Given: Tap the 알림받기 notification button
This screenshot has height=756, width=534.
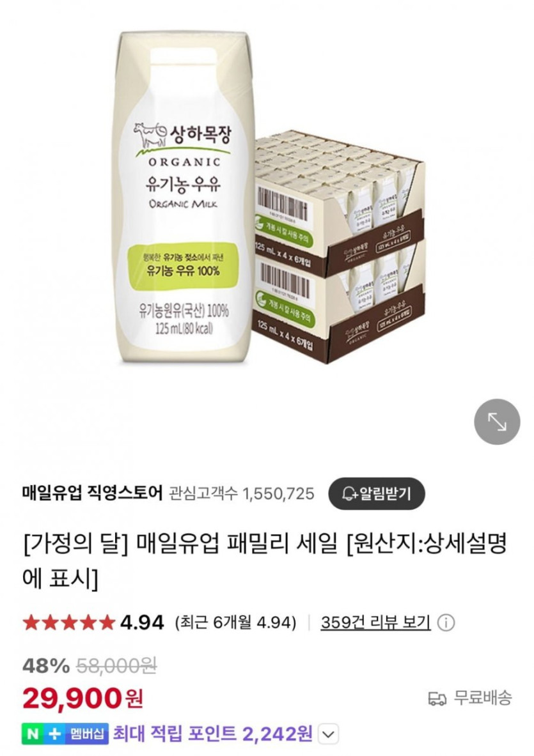Looking at the screenshot, I should (x=376, y=493).
